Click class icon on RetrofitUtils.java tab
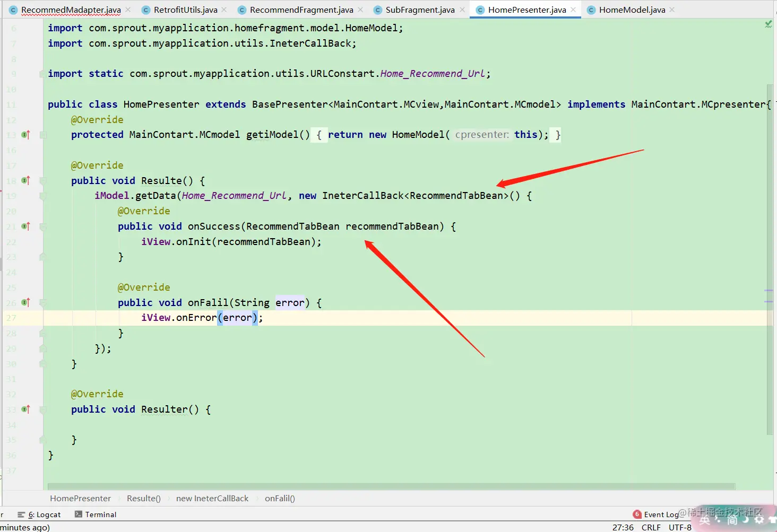This screenshot has height=532, width=777. point(146,10)
